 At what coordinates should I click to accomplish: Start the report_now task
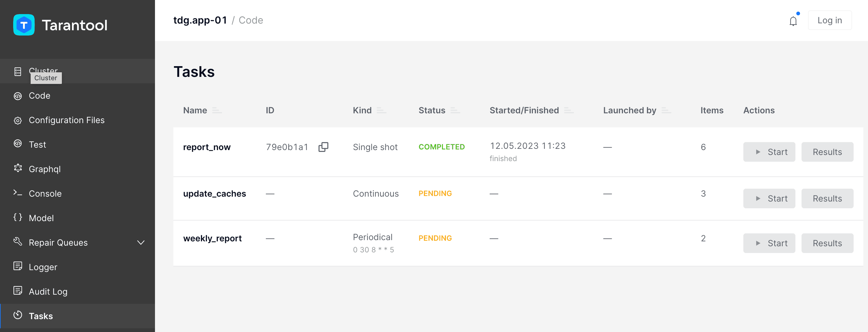coord(769,152)
